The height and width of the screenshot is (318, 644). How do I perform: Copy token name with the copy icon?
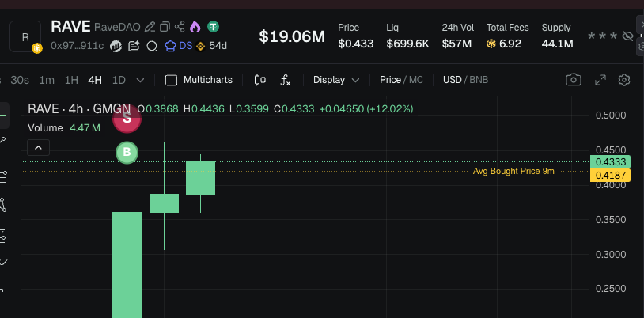165,27
